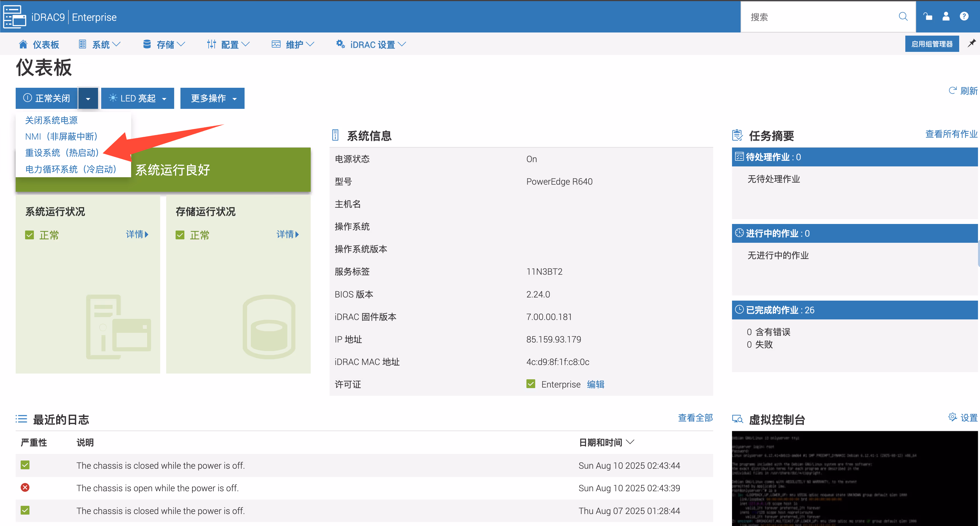Click the 待处理作业 : 0 header

[855, 157]
